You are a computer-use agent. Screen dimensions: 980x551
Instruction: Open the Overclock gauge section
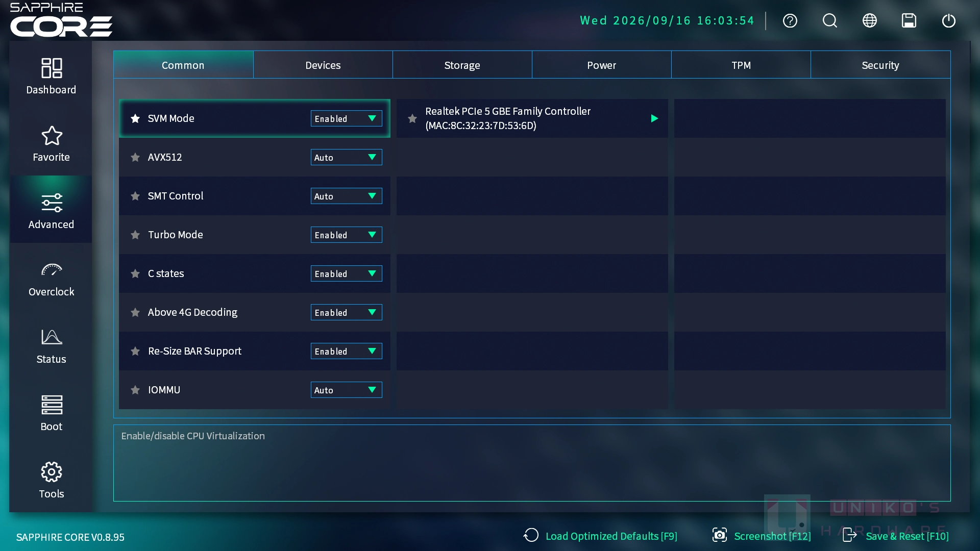[x=51, y=279]
